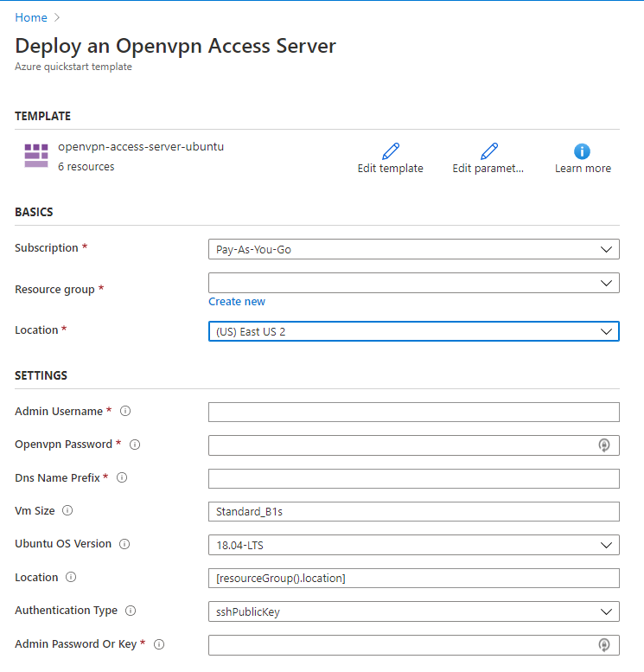Click Create new resource group link
The height and width of the screenshot is (672, 644).
click(237, 302)
